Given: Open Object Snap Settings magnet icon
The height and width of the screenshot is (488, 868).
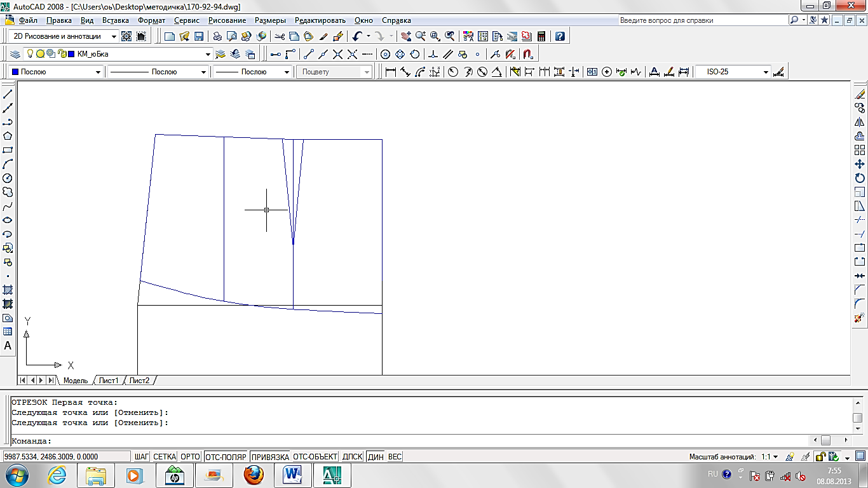Looking at the screenshot, I should coord(528,54).
